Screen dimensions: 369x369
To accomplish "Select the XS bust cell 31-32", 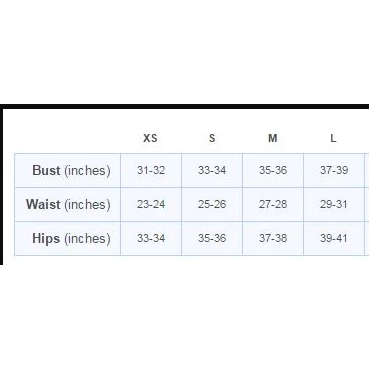I will [151, 170].
